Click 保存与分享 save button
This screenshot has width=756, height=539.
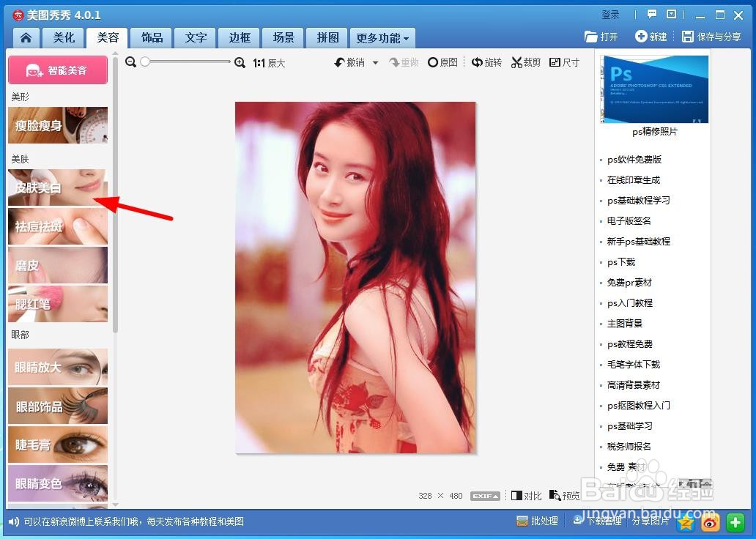711,37
